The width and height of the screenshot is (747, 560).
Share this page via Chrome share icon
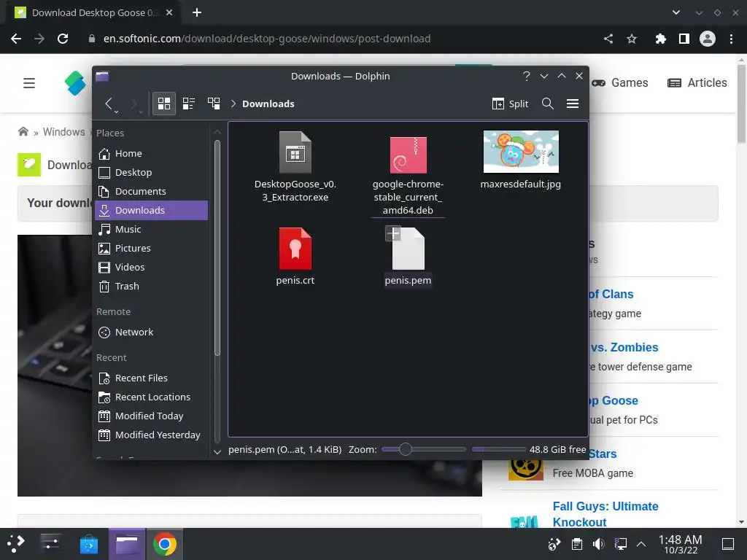coord(608,39)
